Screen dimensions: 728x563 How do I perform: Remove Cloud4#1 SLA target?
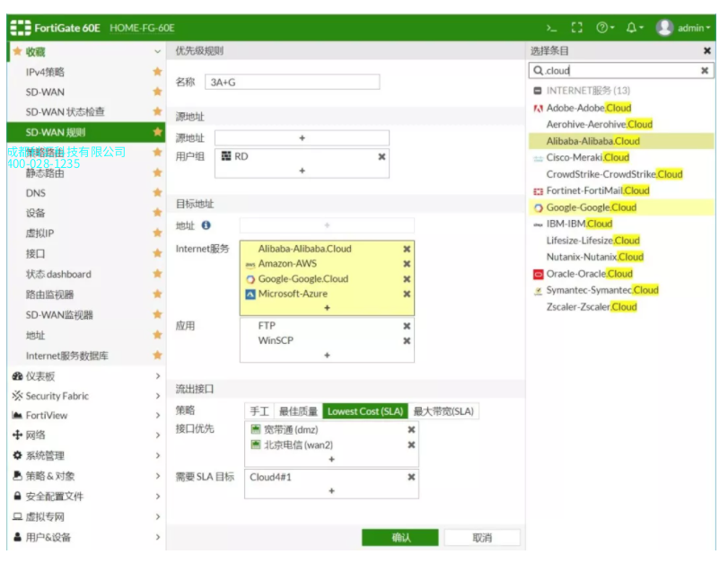coord(411,477)
